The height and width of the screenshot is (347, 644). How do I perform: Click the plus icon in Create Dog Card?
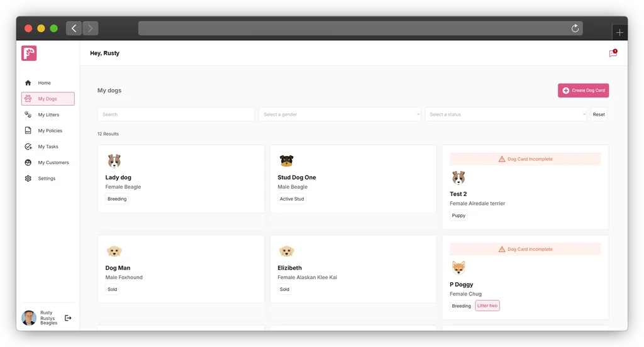click(566, 91)
